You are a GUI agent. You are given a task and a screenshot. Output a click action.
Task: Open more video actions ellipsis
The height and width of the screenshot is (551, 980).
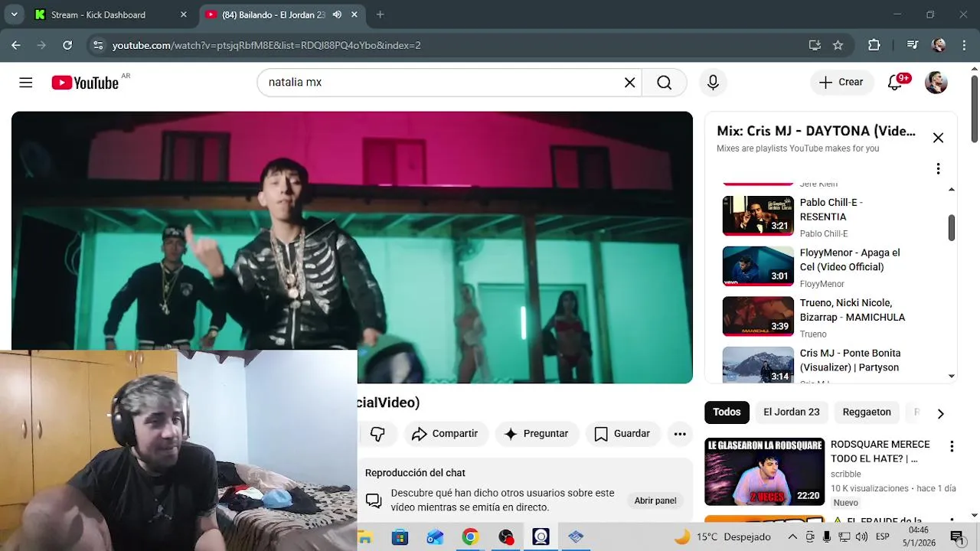[680, 434]
